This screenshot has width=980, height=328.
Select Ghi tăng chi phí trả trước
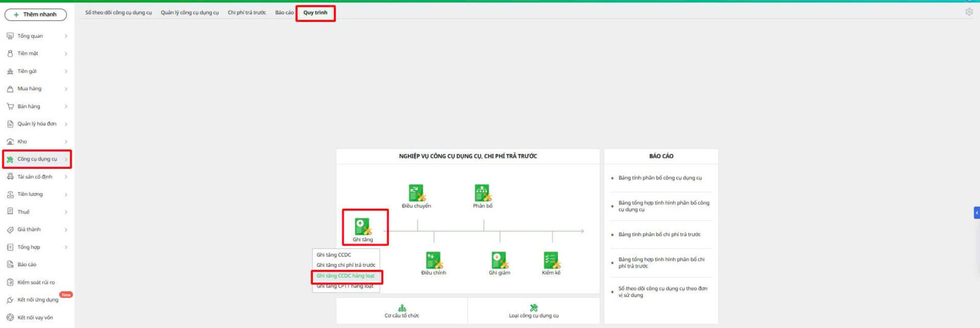[345, 266]
